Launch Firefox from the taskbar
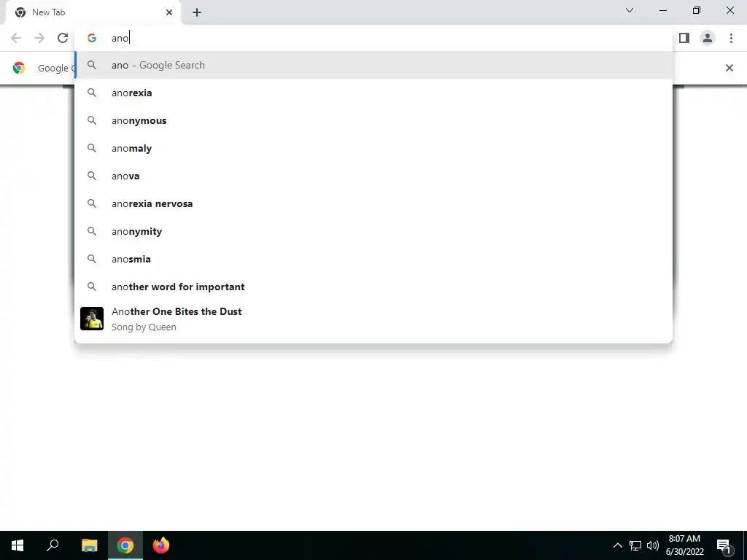747x560 pixels. (161, 545)
